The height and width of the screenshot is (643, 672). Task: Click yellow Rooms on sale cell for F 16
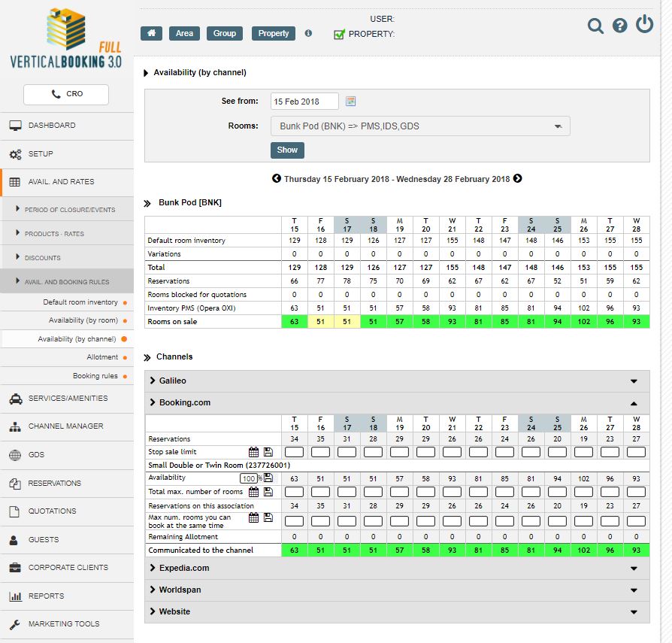pos(320,322)
